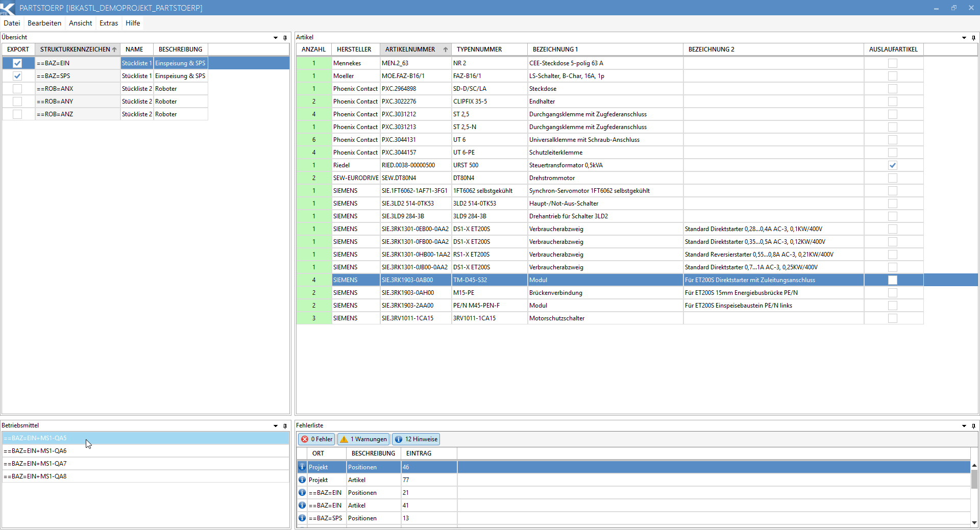The image size is (980, 530).
Task: Click the PARTSTOERP app logo icon
Action: (x=8, y=8)
